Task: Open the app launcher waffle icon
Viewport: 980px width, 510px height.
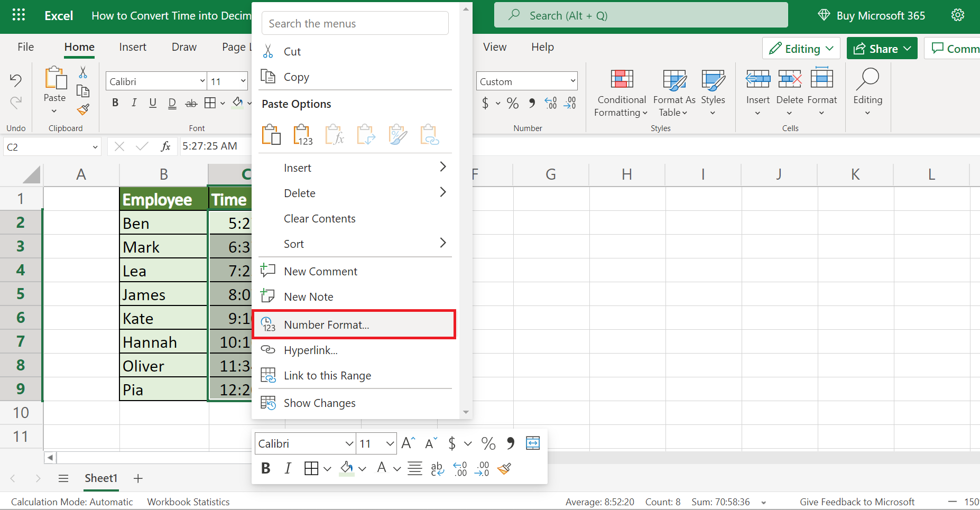Action: pos(19,15)
